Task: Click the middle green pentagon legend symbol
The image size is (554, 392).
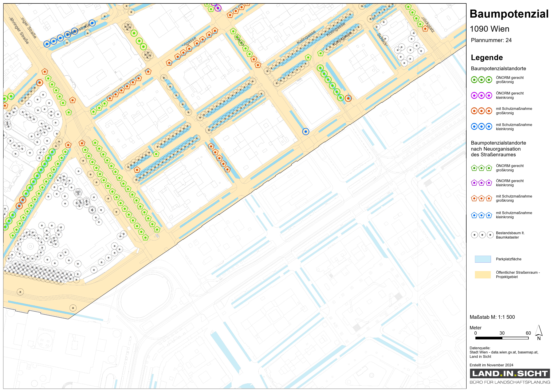Action: click(481, 168)
